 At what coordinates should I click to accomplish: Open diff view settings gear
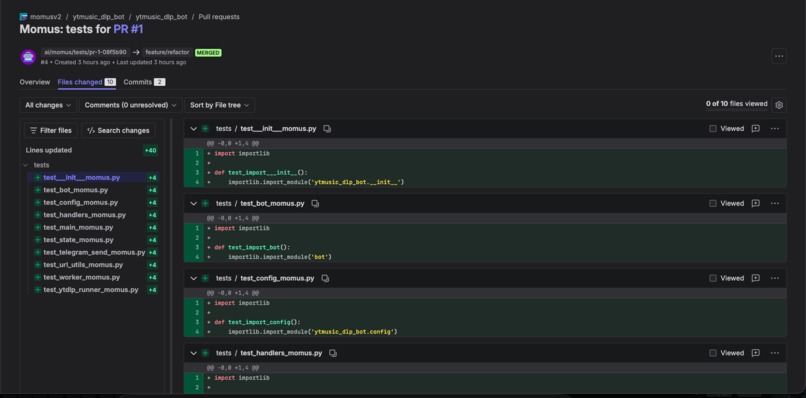779,105
